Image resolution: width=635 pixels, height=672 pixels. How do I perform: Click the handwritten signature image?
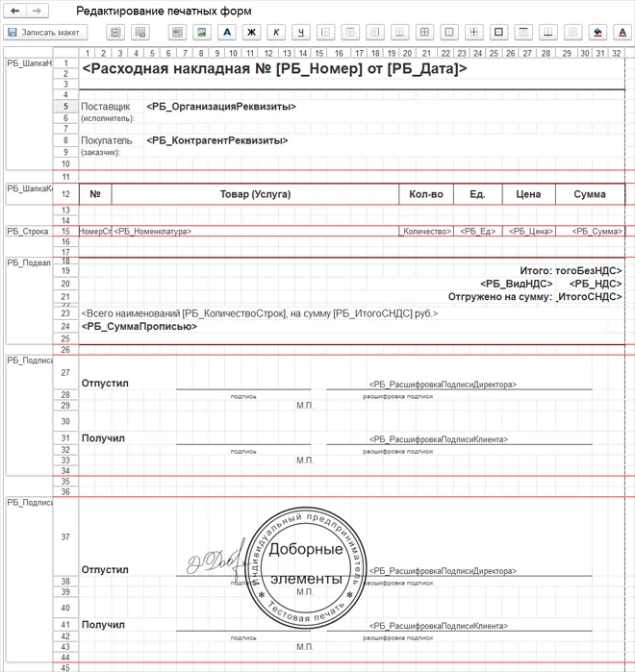216,560
